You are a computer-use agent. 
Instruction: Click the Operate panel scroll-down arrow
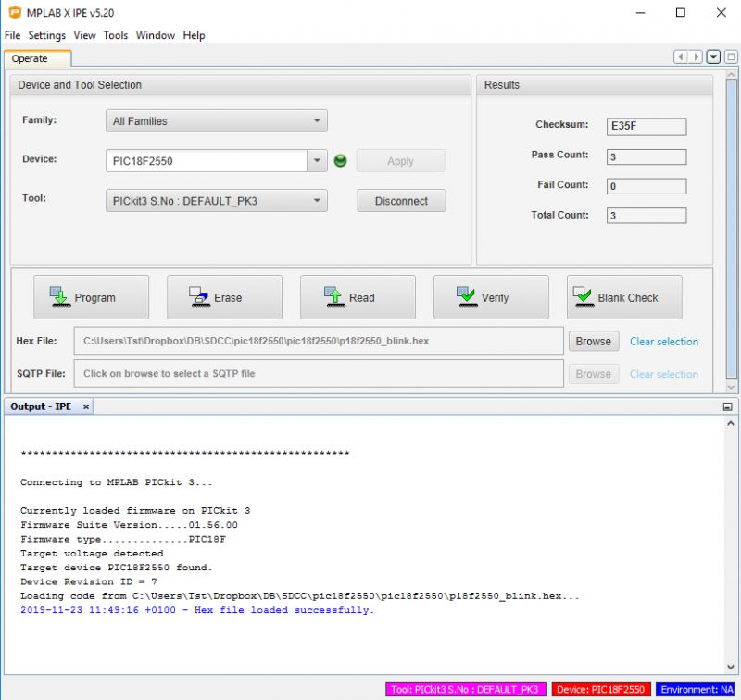pos(732,387)
